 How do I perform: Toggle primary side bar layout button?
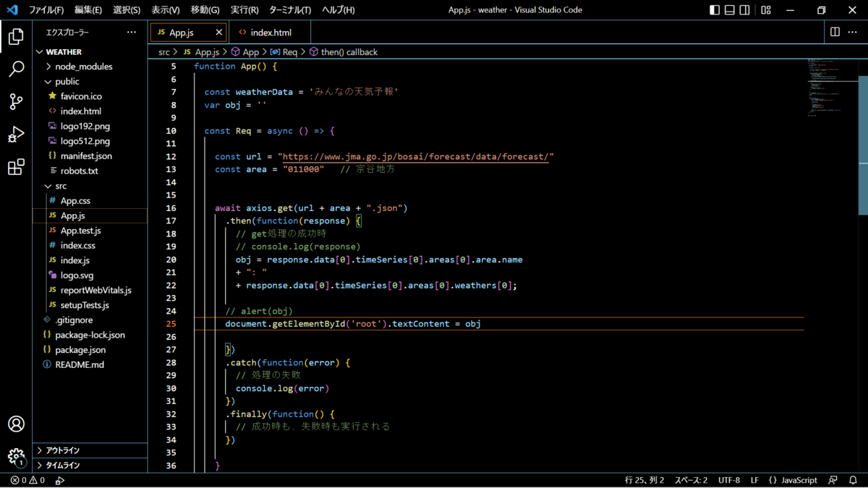coord(715,10)
